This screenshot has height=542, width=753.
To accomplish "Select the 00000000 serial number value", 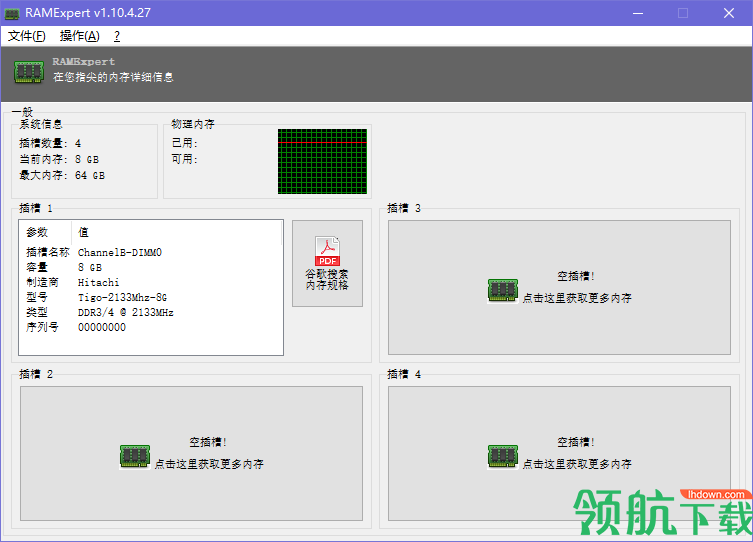I will pyautogui.click(x=102, y=327).
